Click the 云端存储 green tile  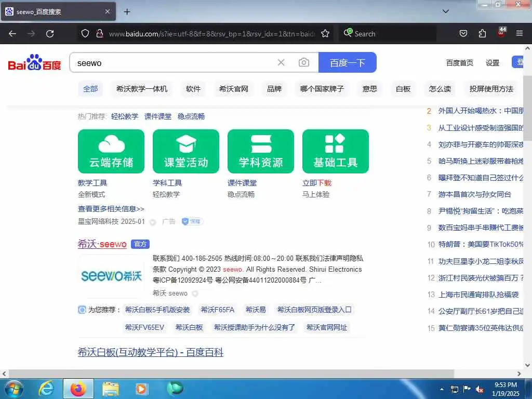(x=111, y=151)
